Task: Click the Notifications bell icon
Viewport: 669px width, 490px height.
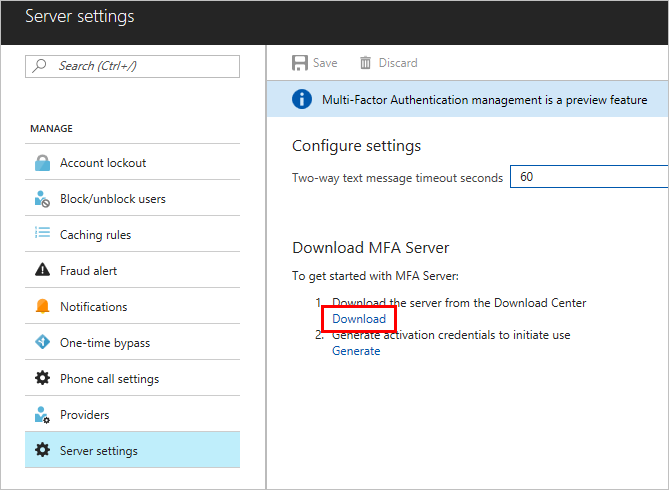Action: click(42, 307)
